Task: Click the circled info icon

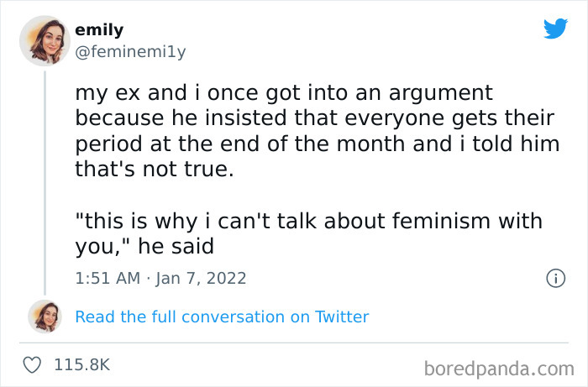Action: pyautogui.click(x=554, y=279)
